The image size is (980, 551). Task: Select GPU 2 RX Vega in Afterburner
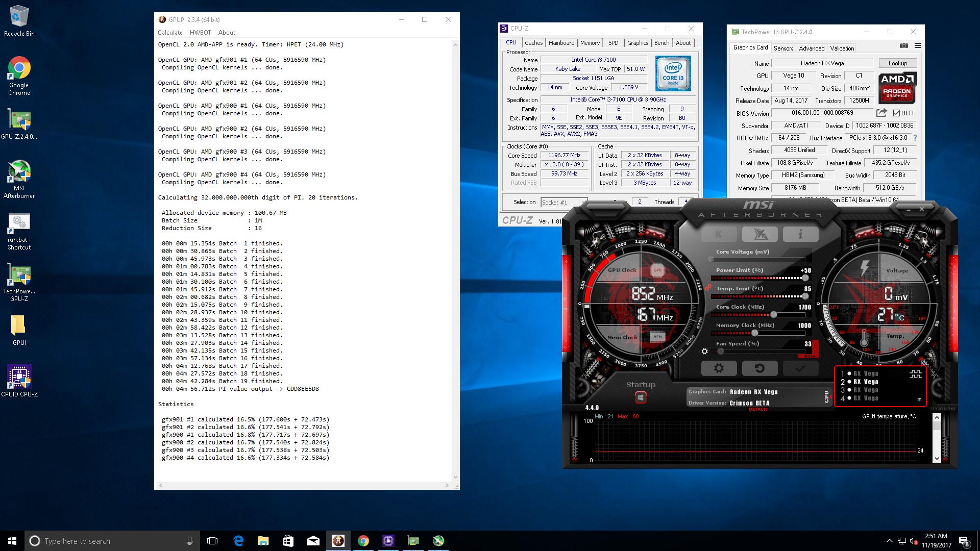coord(861,382)
